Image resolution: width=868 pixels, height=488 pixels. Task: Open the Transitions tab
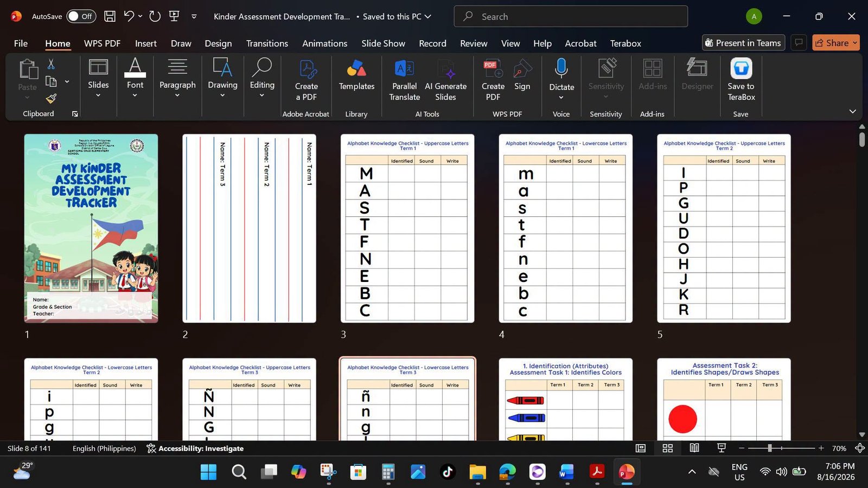[267, 43]
